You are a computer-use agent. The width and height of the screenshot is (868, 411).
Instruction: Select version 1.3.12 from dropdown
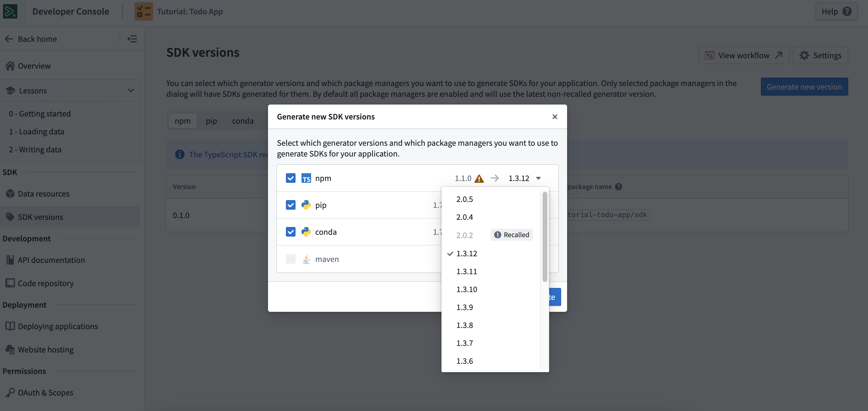[467, 253]
